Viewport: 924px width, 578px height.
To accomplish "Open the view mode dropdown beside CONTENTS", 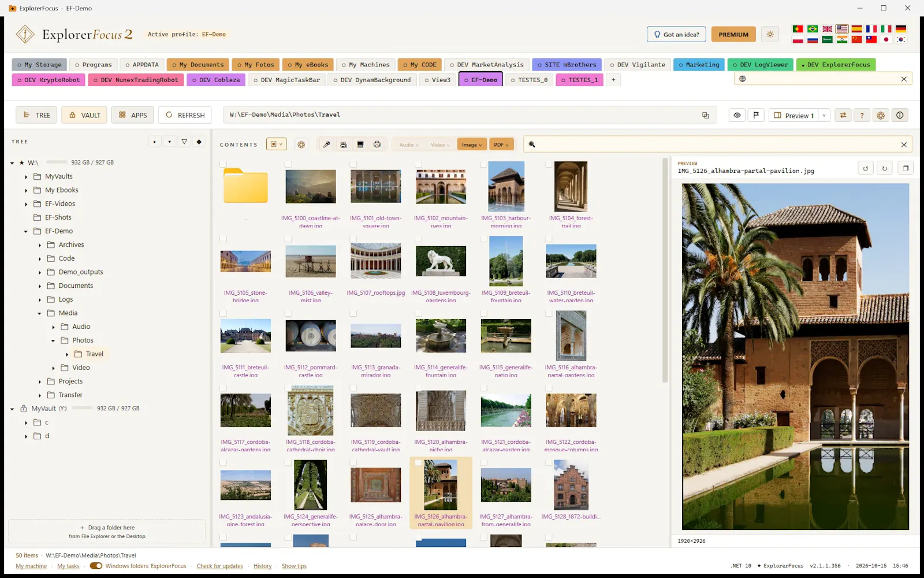I will click(275, 144).
